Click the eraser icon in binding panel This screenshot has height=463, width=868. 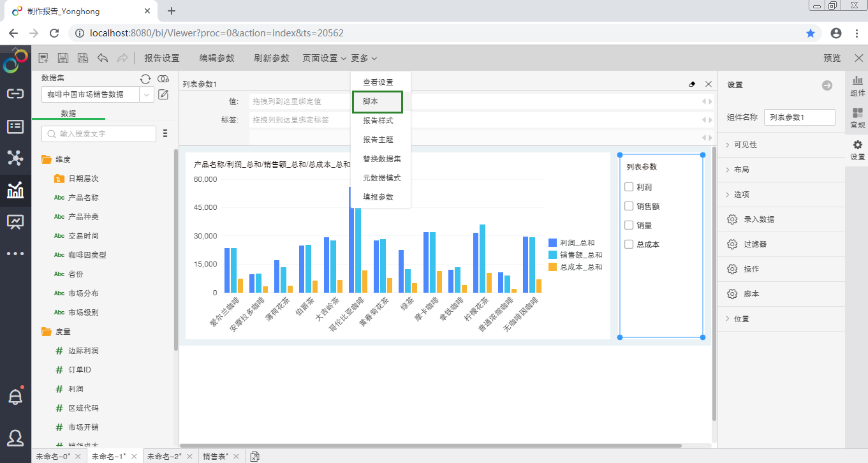693,84
